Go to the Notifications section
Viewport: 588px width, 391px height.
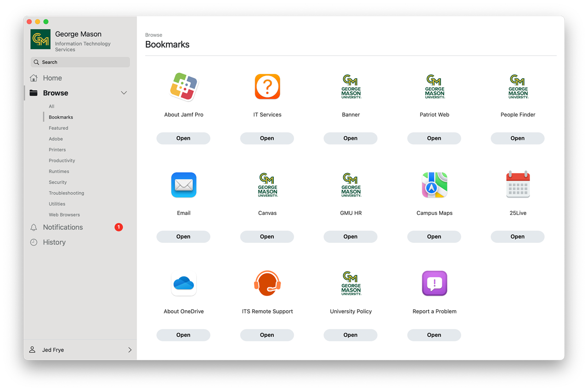click(63, 227)
